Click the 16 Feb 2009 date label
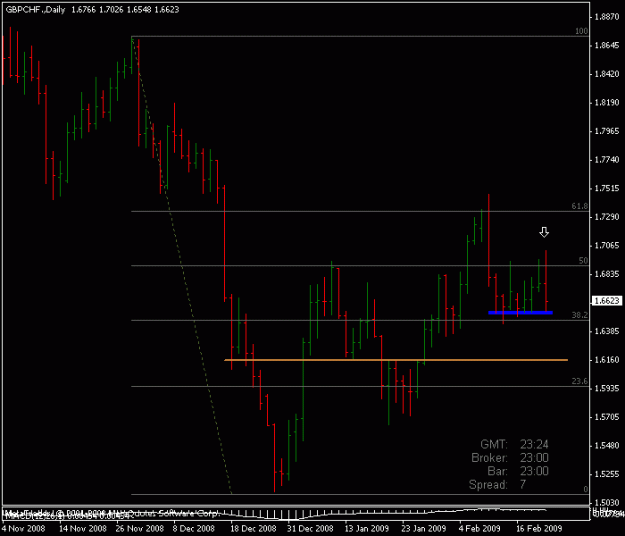The width and height of the screenshot is (625, 536). pos(539,529)
